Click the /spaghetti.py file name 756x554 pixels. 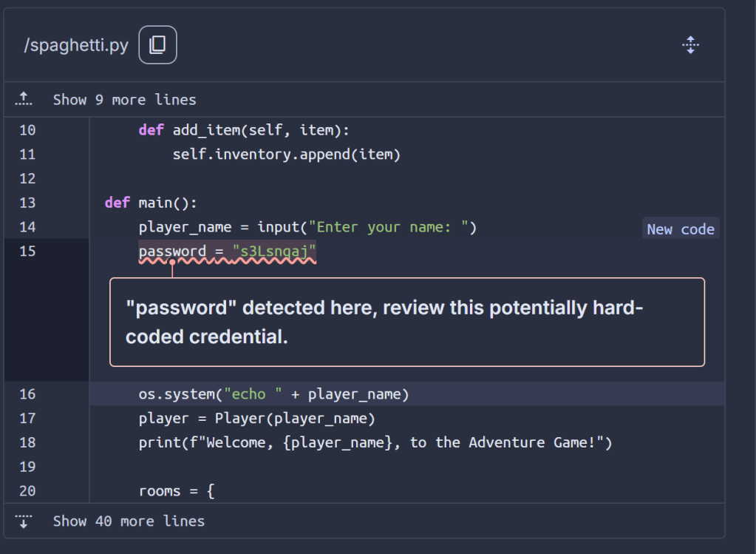(76, 45)
